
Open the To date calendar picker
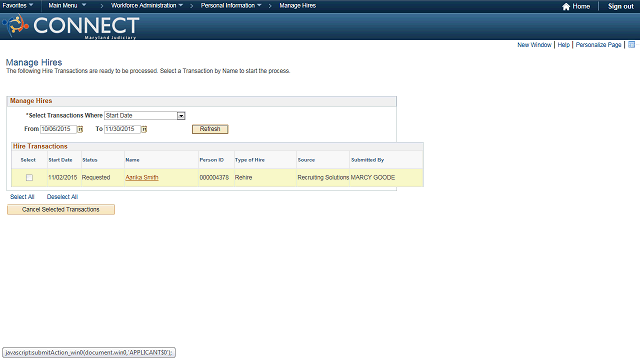[x=144, y=129]
